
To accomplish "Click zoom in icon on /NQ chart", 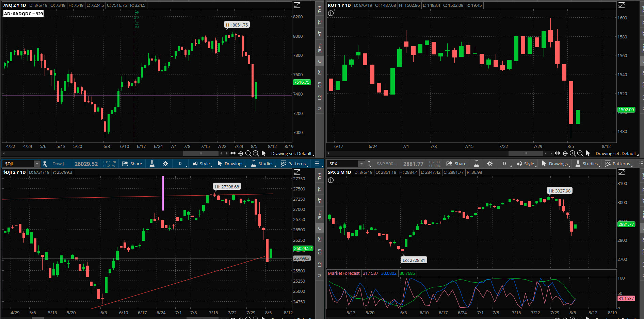I will [248, 153].
